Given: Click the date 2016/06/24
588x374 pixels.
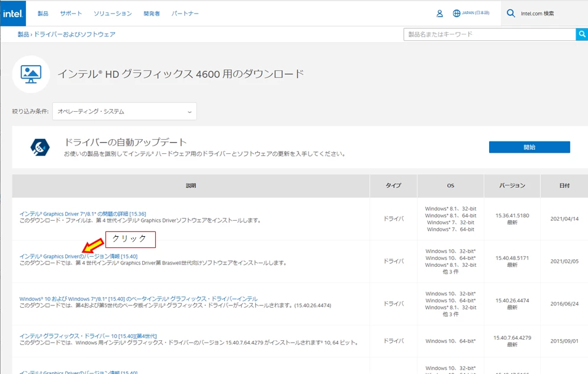Looking at the screenshot, I should [564, 304].
